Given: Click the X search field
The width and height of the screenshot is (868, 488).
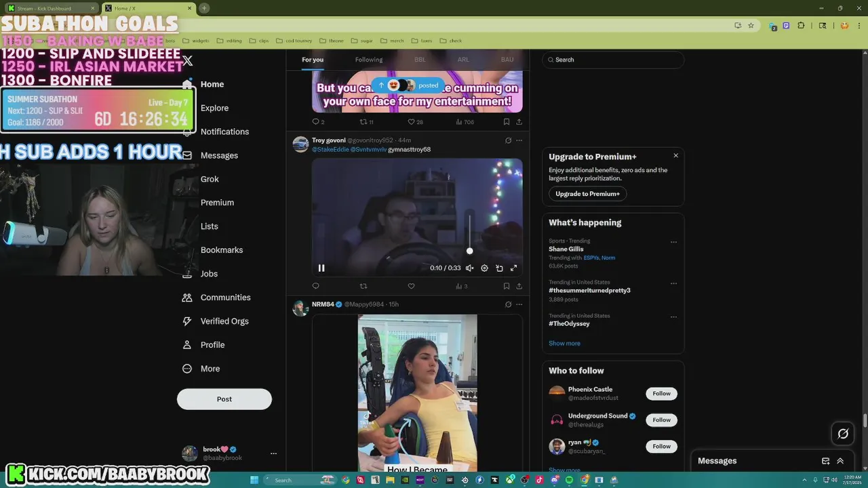Looking at the screenshot, I should [x=613, y=60].
